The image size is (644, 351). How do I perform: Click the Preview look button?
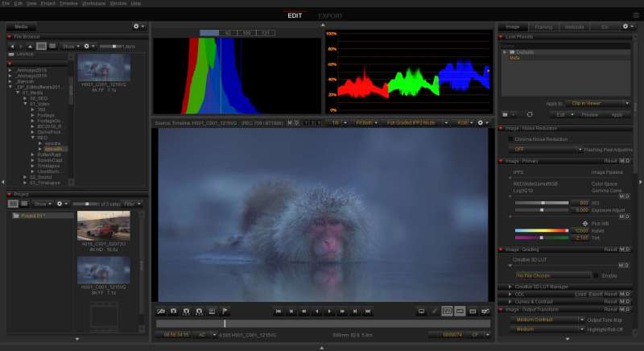click(x=590, y=115)
